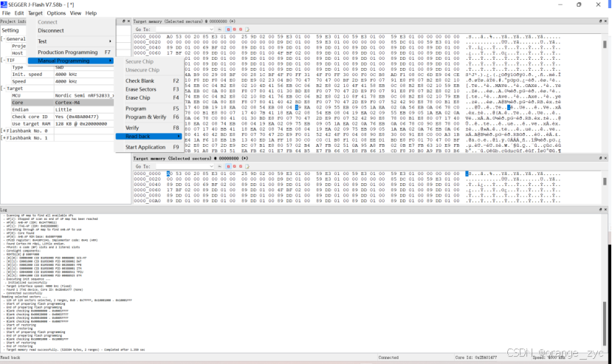The height and width of the screenshot is (364, 612).
Task: Open the Target menu
Action: point(35,13)
